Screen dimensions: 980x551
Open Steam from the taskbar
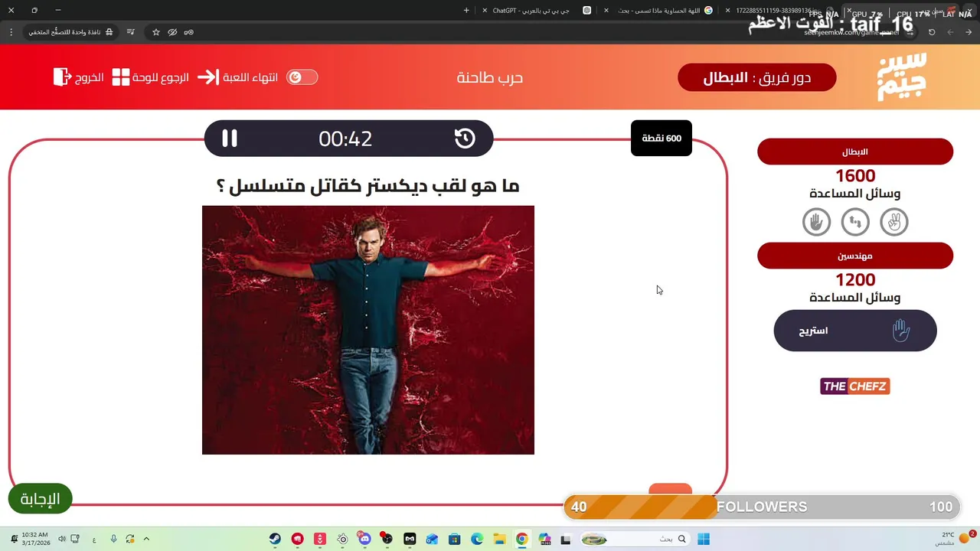click(x=275, y=540)
